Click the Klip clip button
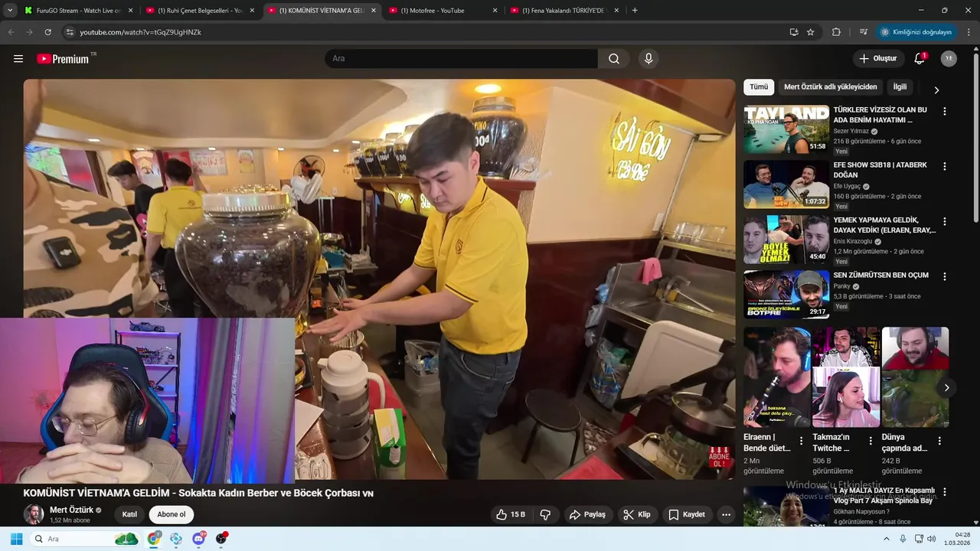This screenshot has width=980, height=551. pyautogui.click(x=636, y=514)
